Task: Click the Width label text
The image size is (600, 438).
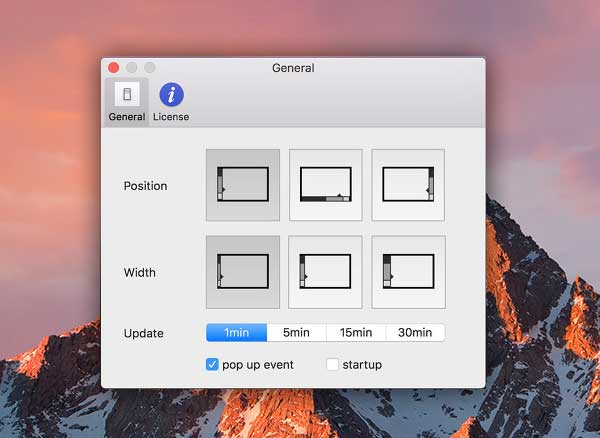Action: pyautogui.click(x=140, y=272)
